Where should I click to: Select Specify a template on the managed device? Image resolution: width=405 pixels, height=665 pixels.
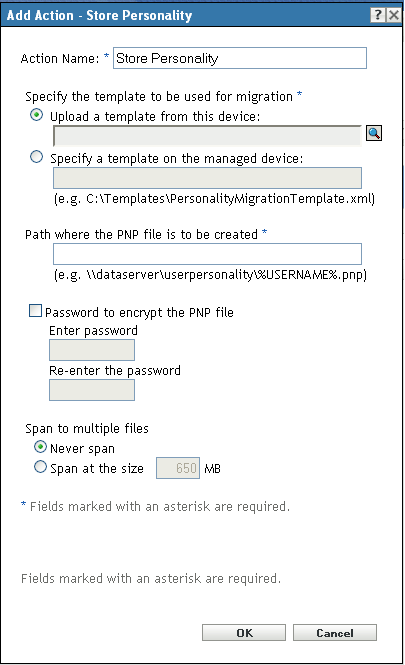(36, 157)
